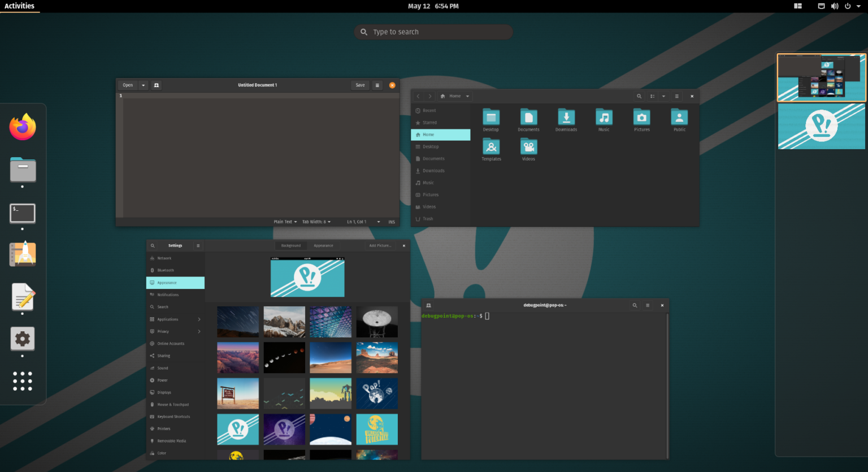Select the Bluetooth settings entry
The width and height of the screenshot is (868, 472).
pyautogui.click(x=166, y=270)
